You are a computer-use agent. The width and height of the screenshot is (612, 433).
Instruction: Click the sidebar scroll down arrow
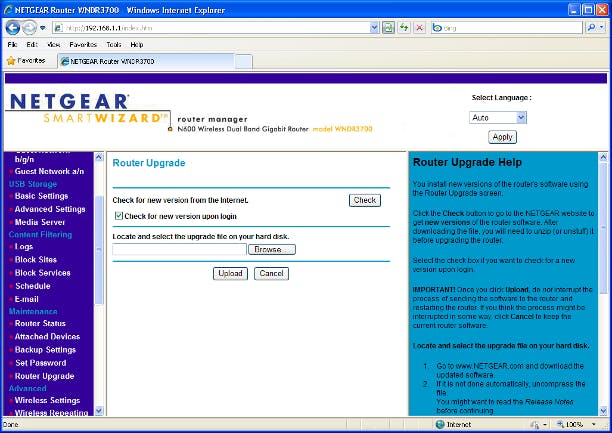(99, 411)
